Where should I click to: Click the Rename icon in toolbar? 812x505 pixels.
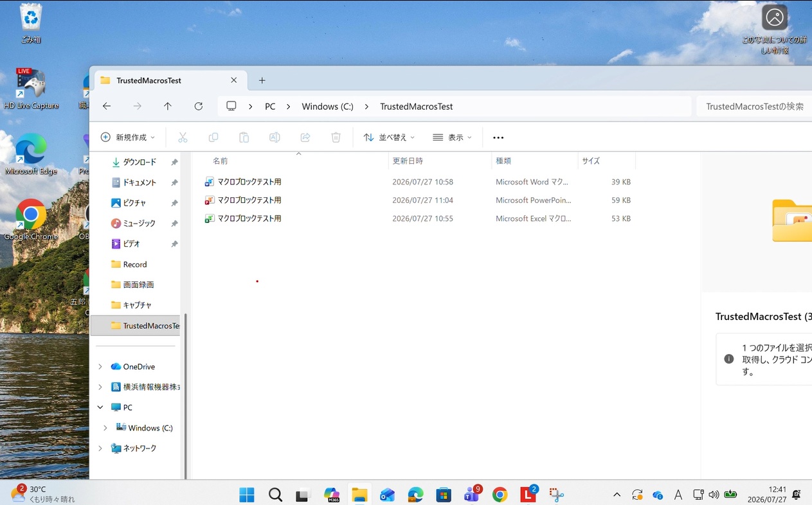click(275, 137)
